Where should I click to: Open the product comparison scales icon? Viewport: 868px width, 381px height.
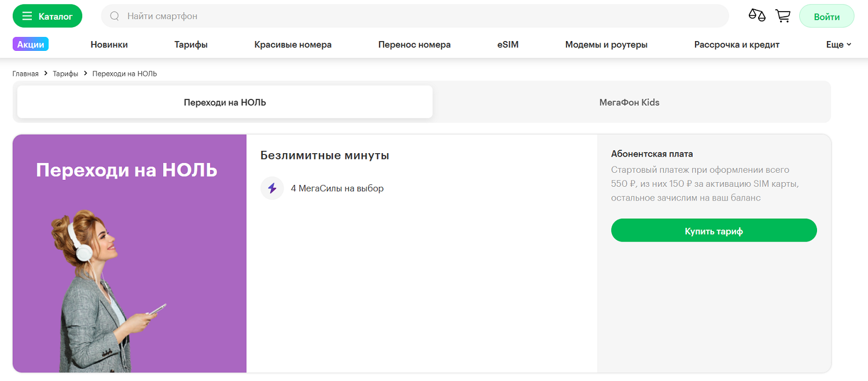point(757,16)
